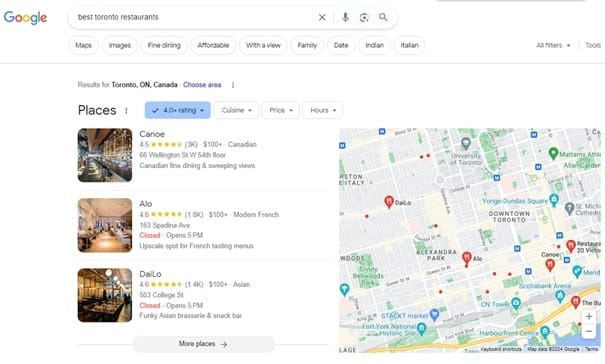The image size is (605, 364).
Task: Click the Yonge-Dundas Square marker
Action: tap(554, 200)
